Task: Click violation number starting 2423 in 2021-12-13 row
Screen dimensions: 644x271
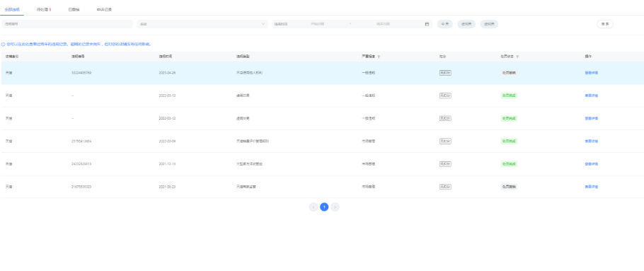Action: tap(81, 164)
